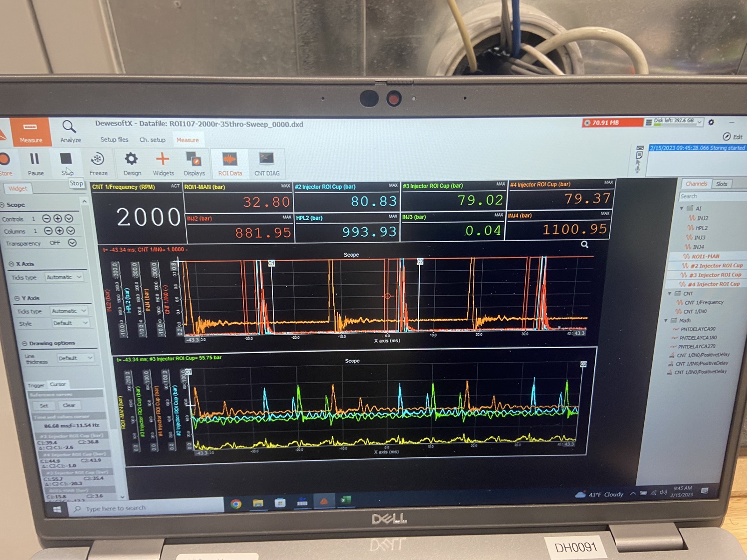Screen dimensions: 747x560
Task: Decrease Controls count with the minus icon
Action: (46, 218)
